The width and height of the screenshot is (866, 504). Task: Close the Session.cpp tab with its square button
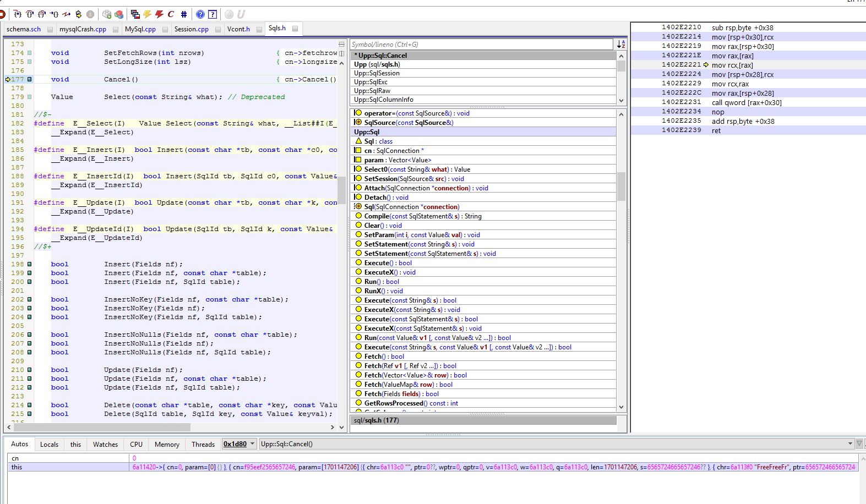pyautogui.click(x=218, y=29)
